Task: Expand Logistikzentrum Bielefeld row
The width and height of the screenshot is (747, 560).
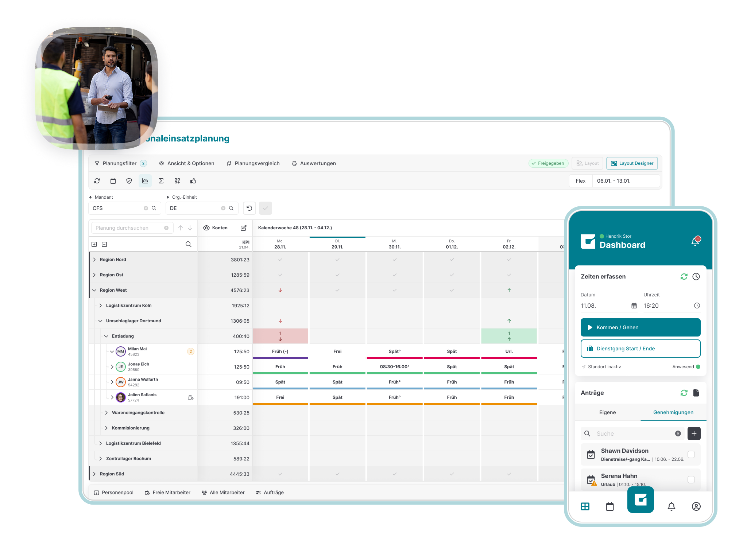Action: [100, 443]
